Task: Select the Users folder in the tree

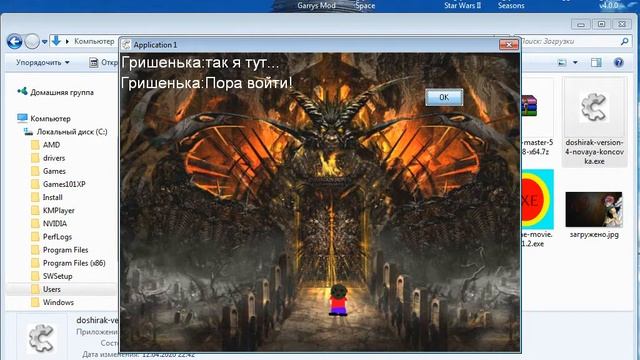Action: [x=52, y=289]
